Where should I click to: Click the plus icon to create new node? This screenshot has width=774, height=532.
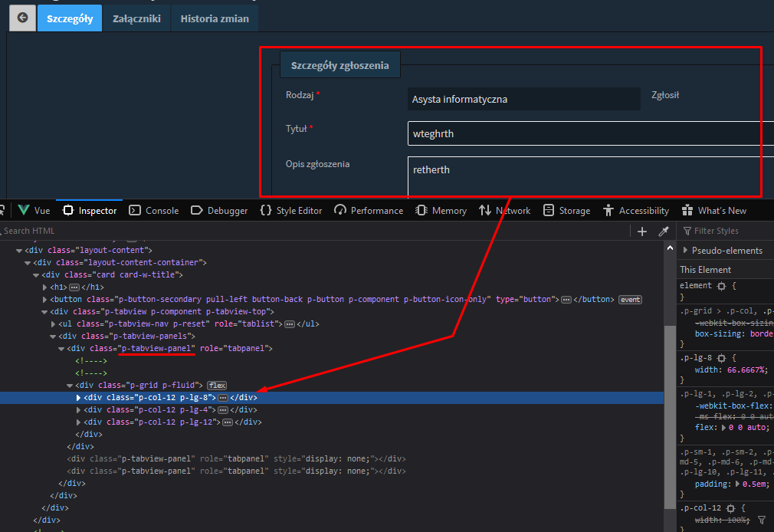click(x=641, y=232)
